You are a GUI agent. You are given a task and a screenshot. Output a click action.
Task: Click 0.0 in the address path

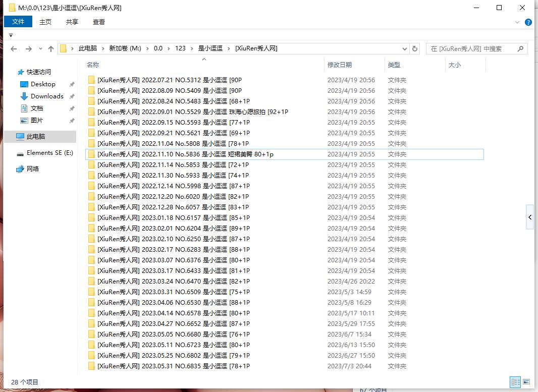coord(158,48)
